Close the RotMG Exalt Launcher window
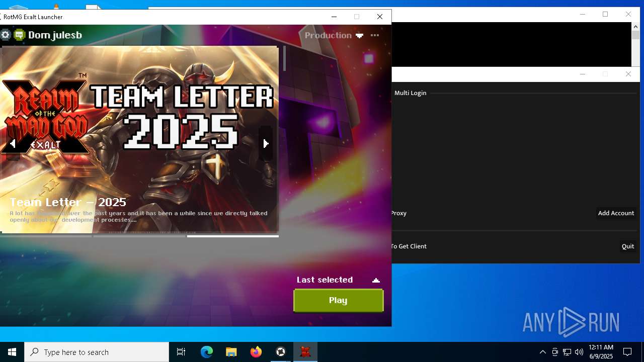 click(380, 17)
